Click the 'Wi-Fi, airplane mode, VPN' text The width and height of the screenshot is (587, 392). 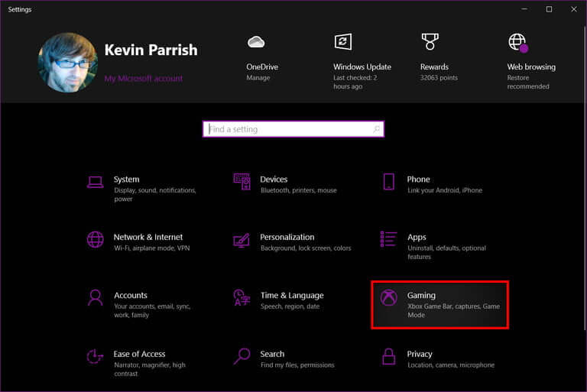tap(152, 248)
